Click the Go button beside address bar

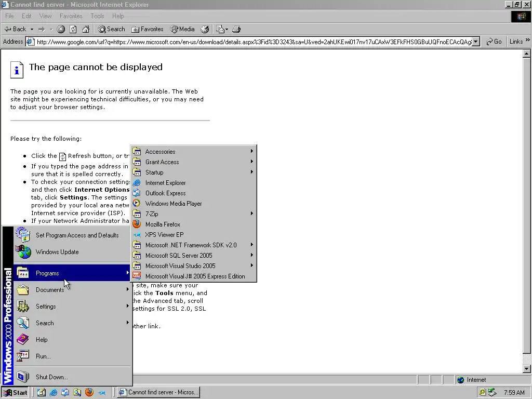tap(494, 42)
